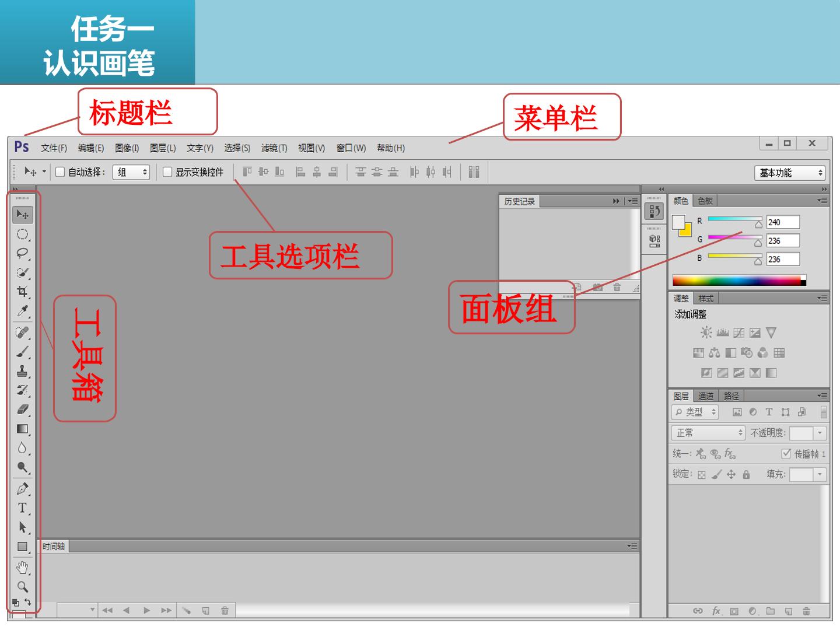Open the 类型 layer filter dropdown

pyautogui.click(x=695, y=412)
